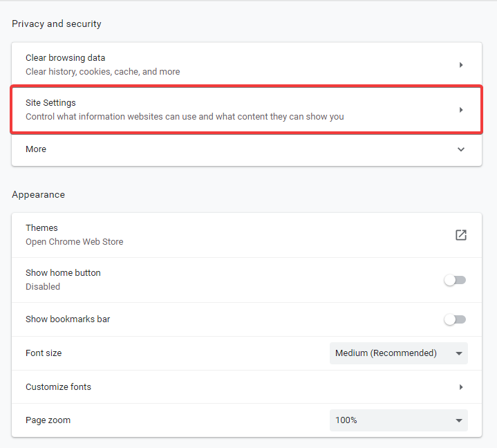
Task: Click the caret arrow in Page zoom box
Action: coord(458,420)
